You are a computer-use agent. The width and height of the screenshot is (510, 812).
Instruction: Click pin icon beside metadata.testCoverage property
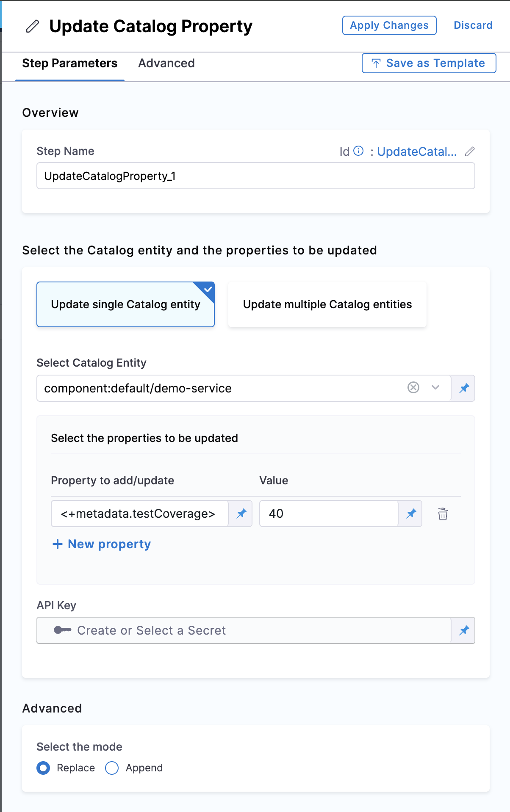[241, 514]
